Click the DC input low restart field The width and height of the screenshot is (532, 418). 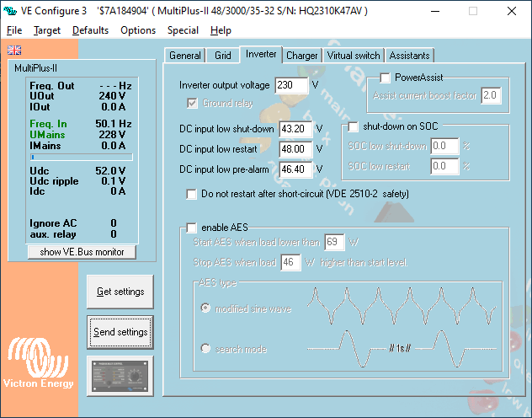pyautogui.click(x=295, y=149)
